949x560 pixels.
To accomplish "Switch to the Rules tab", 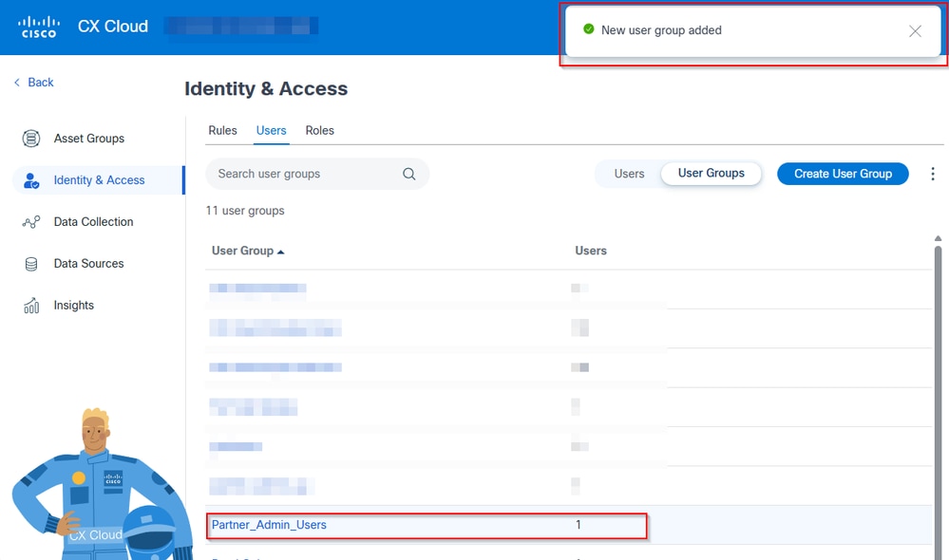I will point(222,131).
